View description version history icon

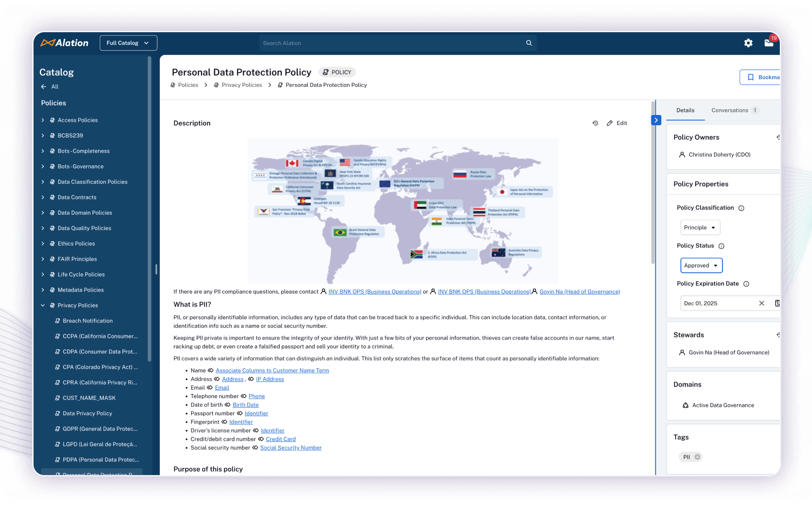pos(595,123)
